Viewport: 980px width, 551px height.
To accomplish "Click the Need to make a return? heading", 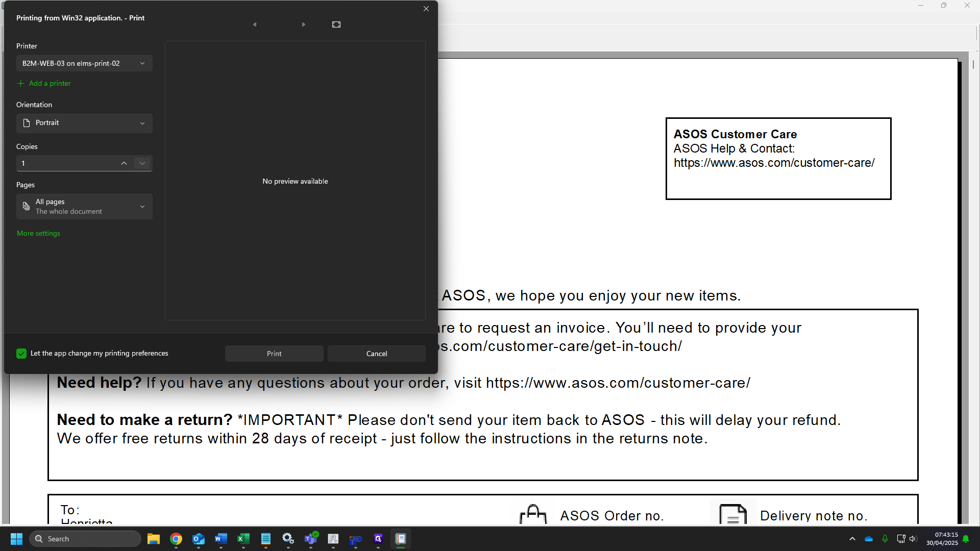I will [x=144, y=420].
